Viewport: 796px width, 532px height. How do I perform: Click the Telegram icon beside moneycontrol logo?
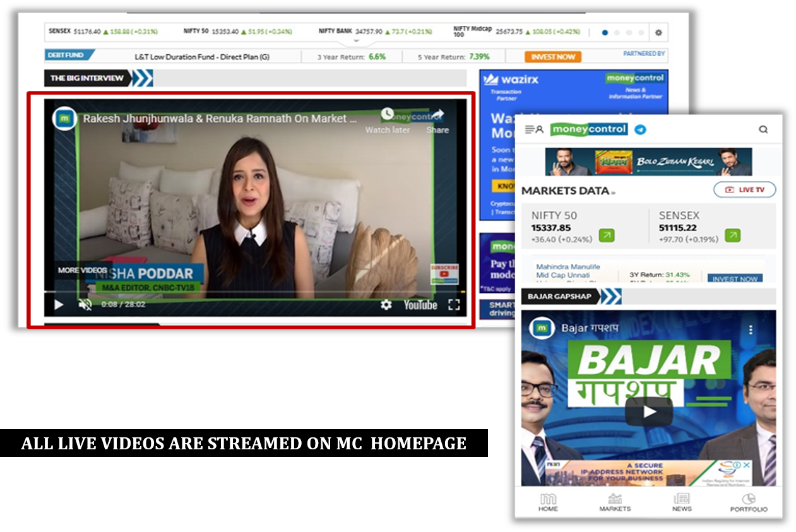click(x=640, y=129)
